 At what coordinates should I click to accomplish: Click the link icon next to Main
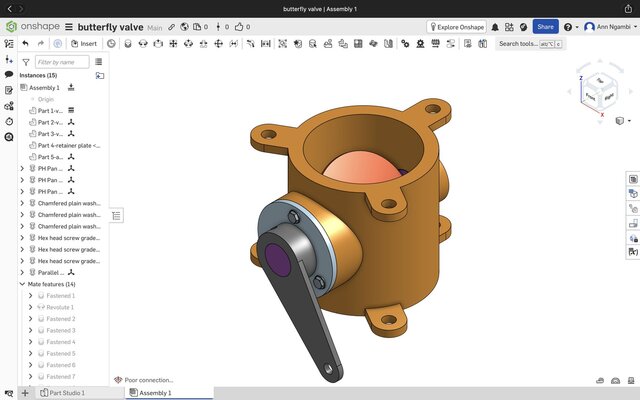point(171,27)
